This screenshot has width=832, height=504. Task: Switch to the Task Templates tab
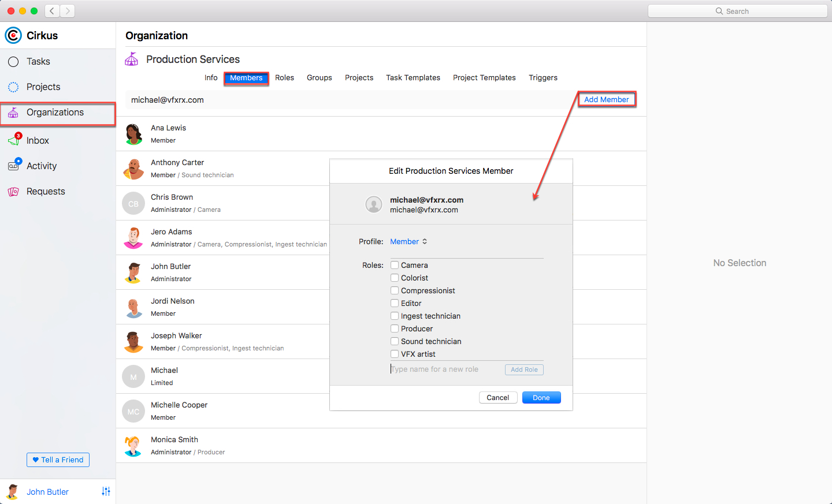tap(413, 77)
